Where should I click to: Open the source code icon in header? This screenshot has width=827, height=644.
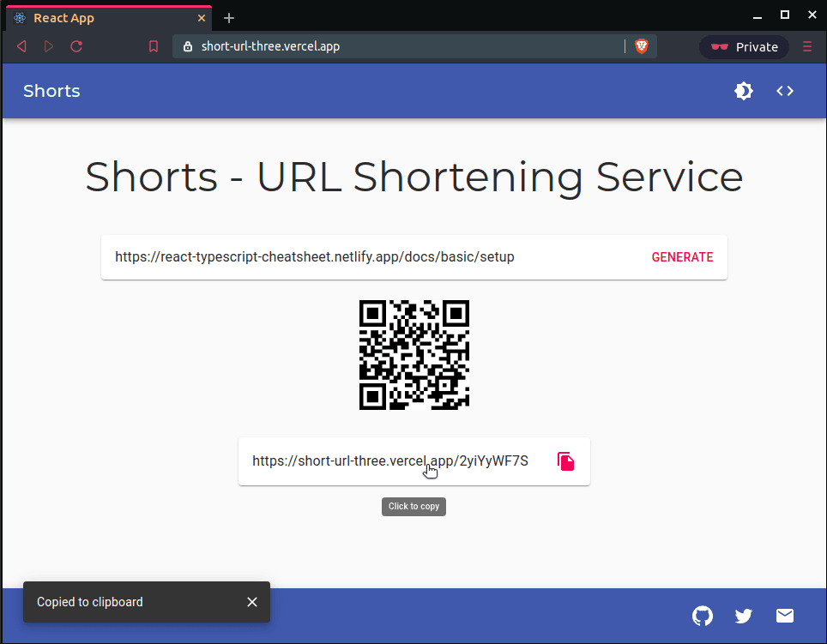(x=785, y=91)
